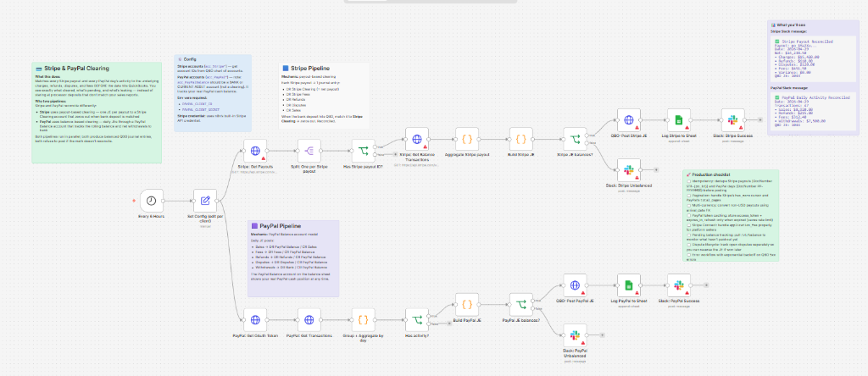Add node after Slack: Stripe Success

tap(760, 119)
